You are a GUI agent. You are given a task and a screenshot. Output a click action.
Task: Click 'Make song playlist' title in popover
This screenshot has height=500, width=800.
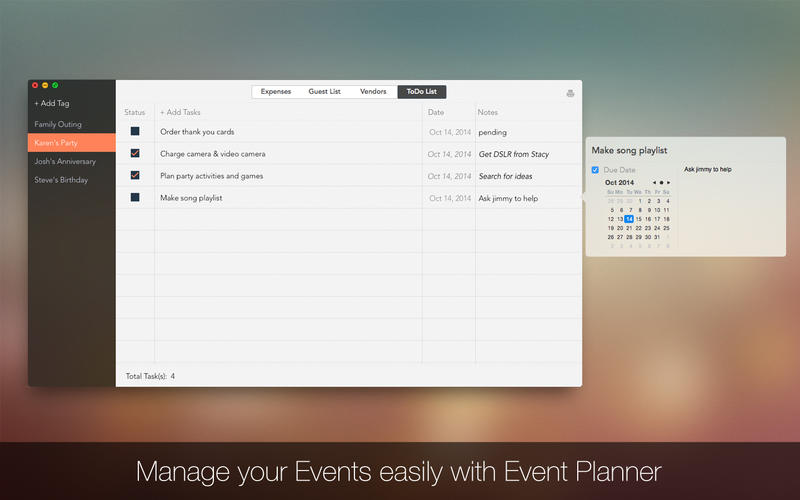point(629,151)
